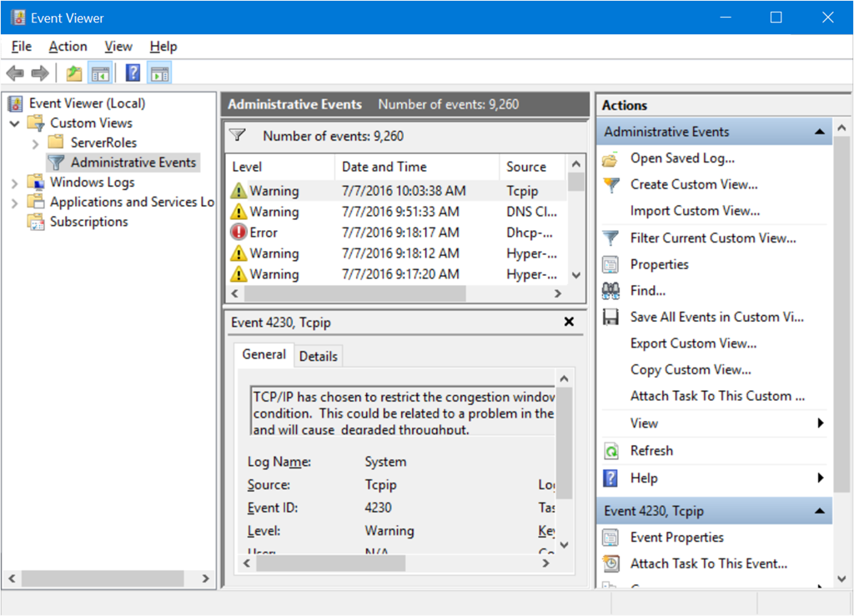Screen dimensions: 854x616
Task: Click the Properties icon in Actions
Action: coord(610,264)
